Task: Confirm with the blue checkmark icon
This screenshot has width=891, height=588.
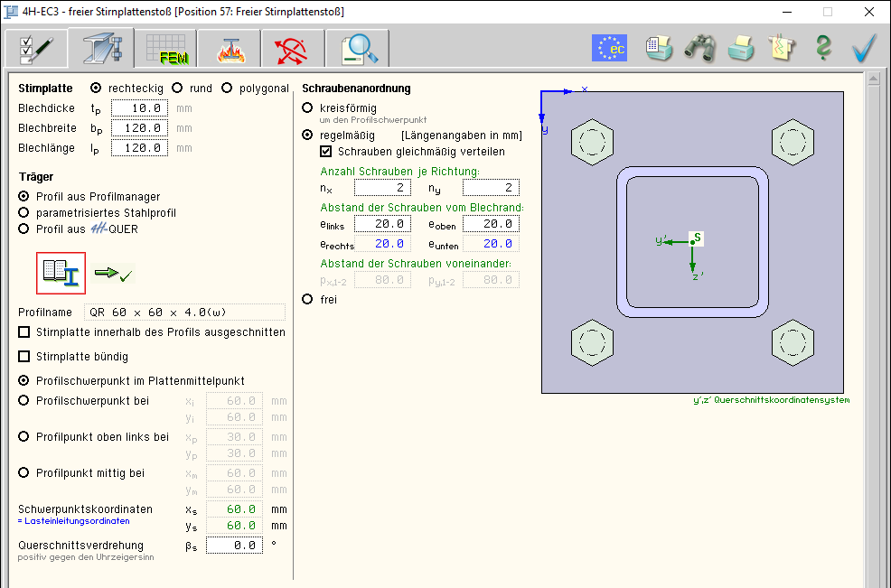Action: click(865, 48)
